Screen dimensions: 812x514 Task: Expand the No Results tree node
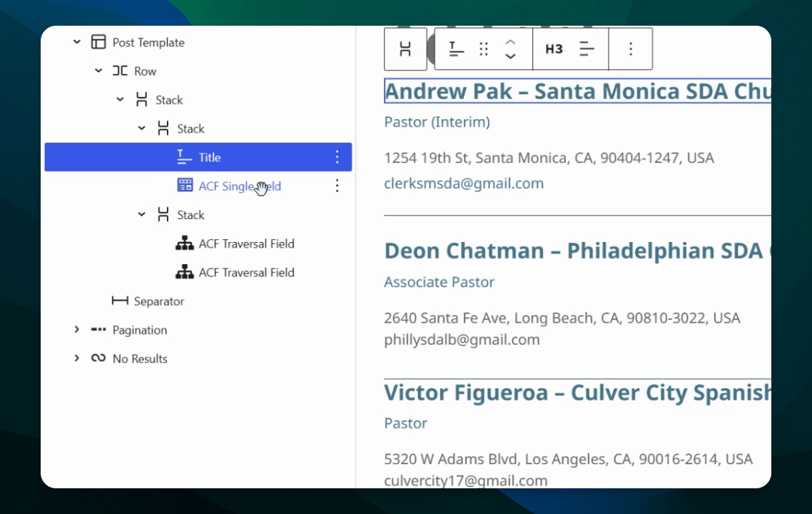click(76, 358)
